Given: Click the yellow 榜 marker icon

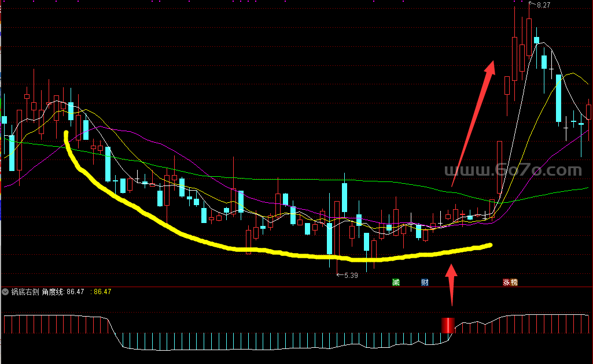Looking at the screenshot, I should coord(514,283).
